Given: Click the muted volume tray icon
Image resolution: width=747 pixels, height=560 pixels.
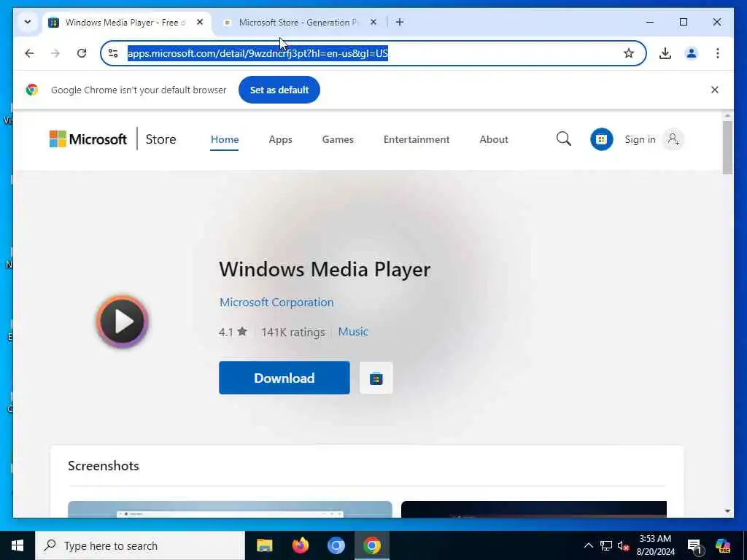Looking at the screenshot, I should [x=623, y=545].
